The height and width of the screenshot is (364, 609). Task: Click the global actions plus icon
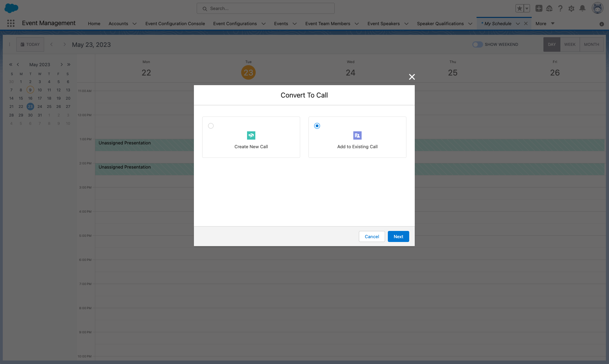(539, 8)
